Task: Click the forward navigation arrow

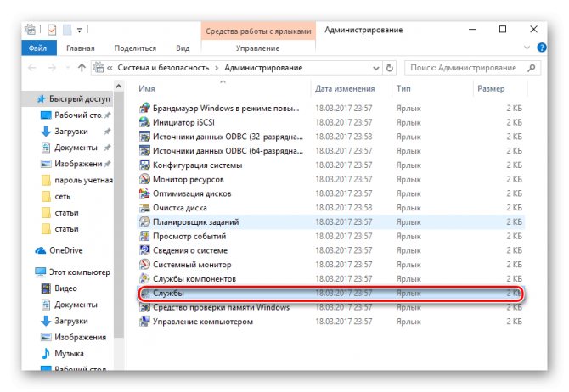Action: point(52,68)
